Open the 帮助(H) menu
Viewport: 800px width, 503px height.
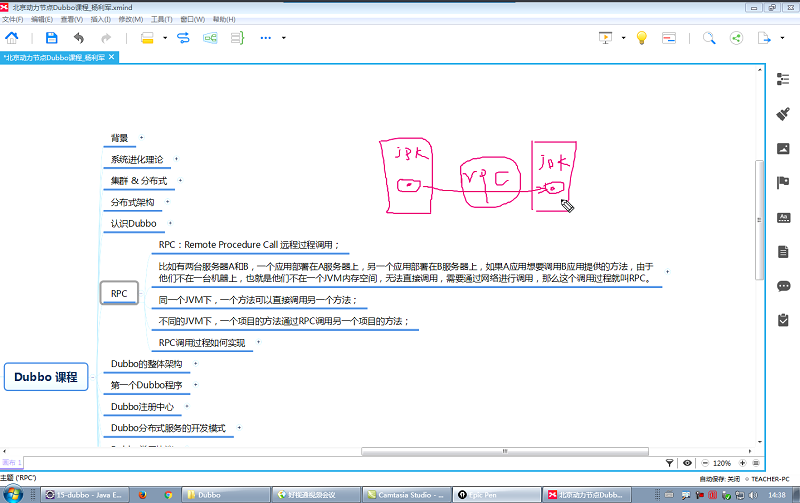click(x=224, y=19)
